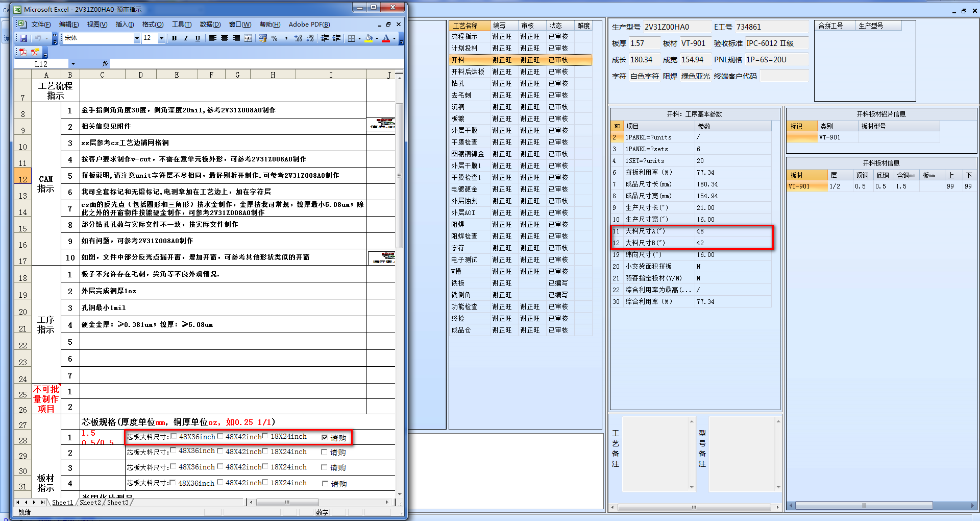The width and height of the screenshot is (980, 521).
Task: Open the PDF toolbar options arrow
Action: coord(45,52)
